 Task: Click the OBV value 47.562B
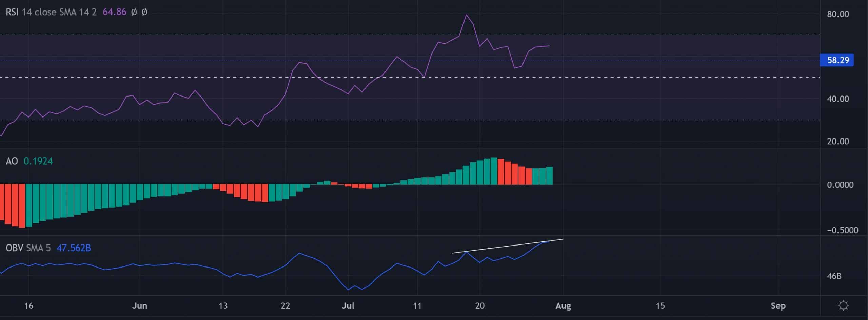[x=74, y=248]
